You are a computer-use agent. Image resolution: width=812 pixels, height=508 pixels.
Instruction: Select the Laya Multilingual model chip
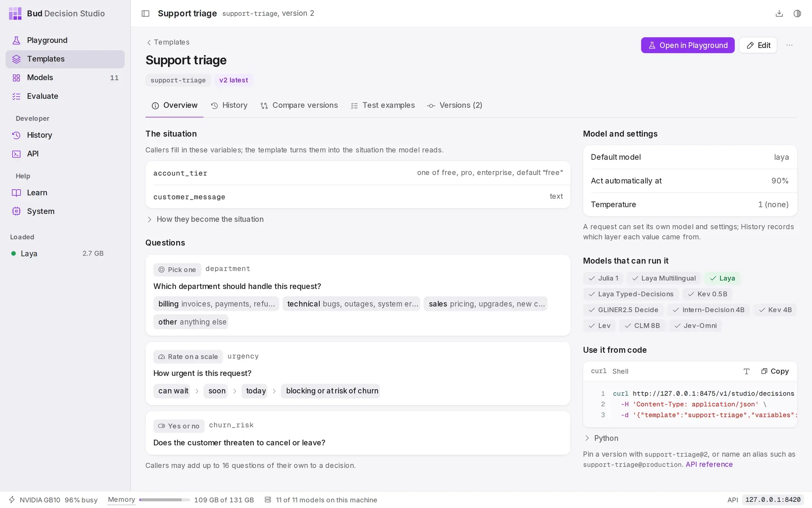click(664, 278)
